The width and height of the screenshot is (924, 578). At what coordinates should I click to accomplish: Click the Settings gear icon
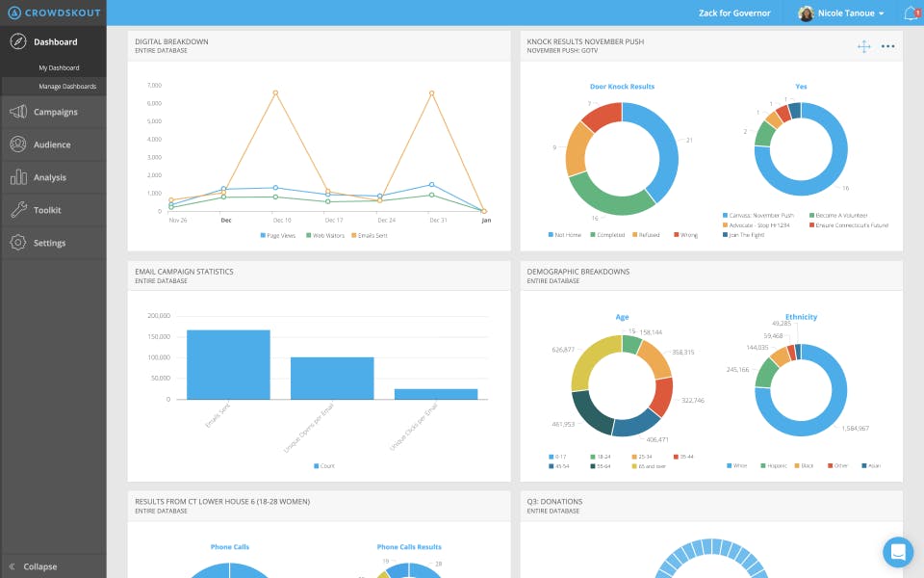(18, 243)
